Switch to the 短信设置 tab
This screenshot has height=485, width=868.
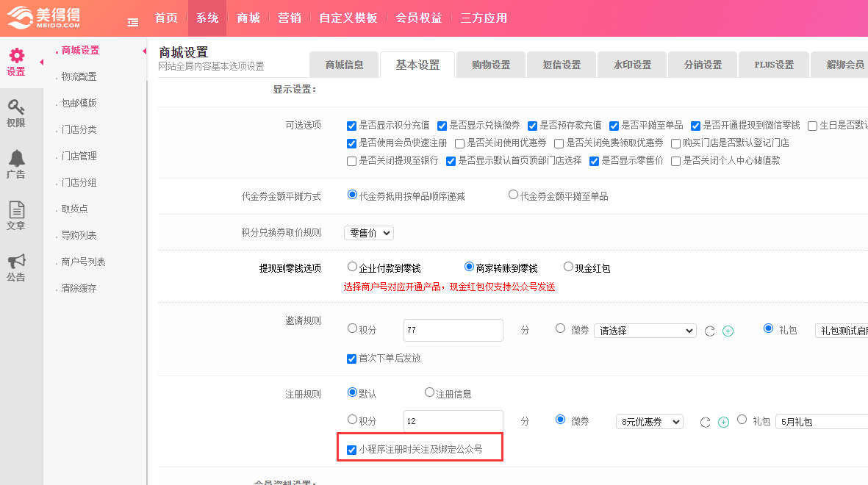562,65
